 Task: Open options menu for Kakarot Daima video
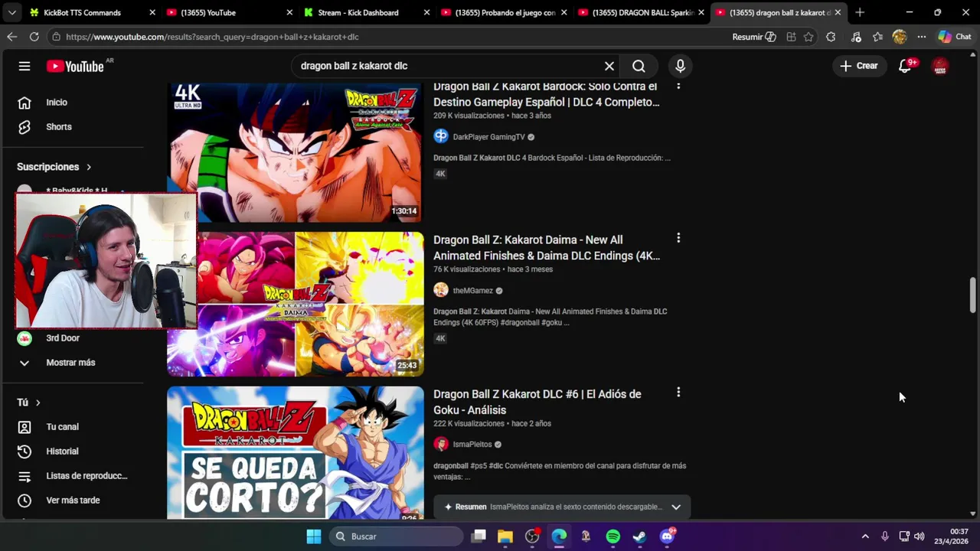678,238
